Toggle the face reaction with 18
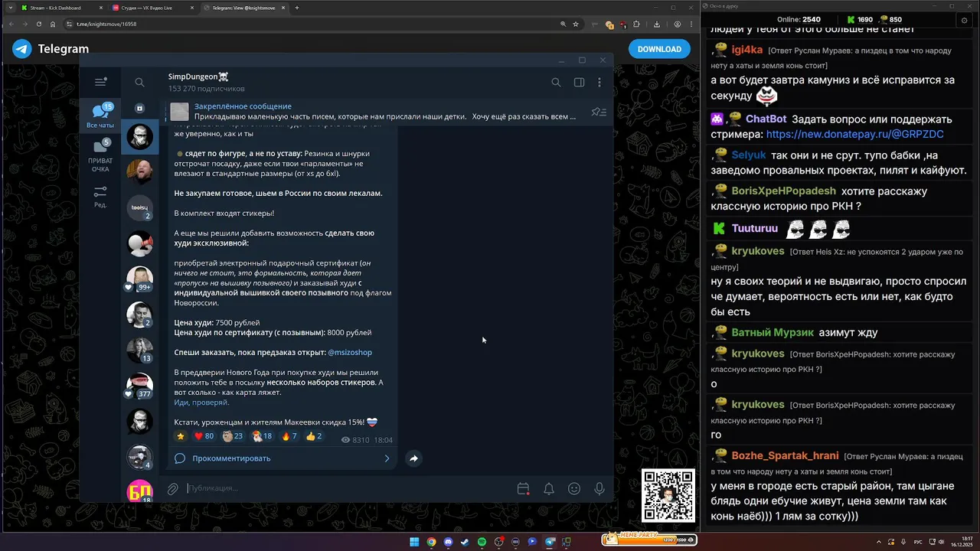This screenshot has height=551, width=980. tap(262, 436)
